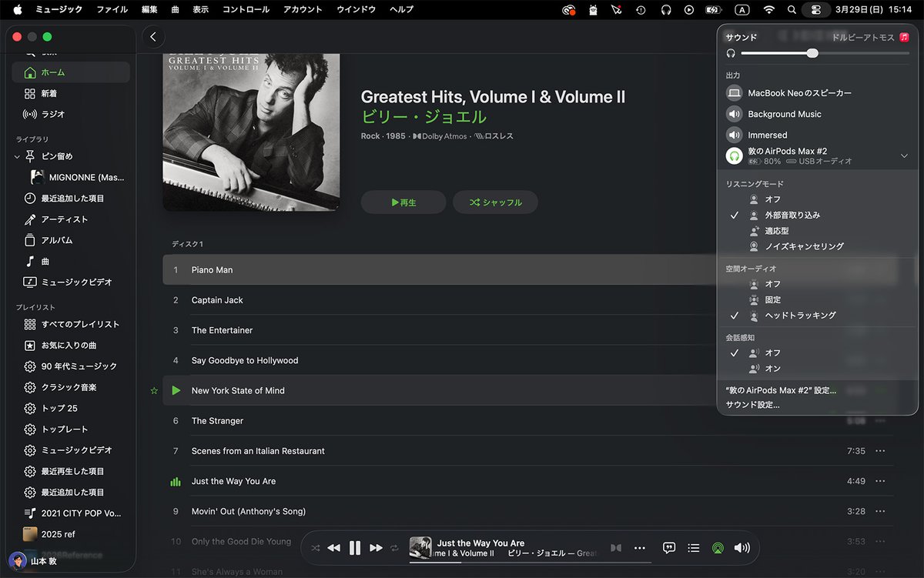Open the 90年代ミュージック smart playlist
This screenshot has height=578, width=924.
point(71,366)
